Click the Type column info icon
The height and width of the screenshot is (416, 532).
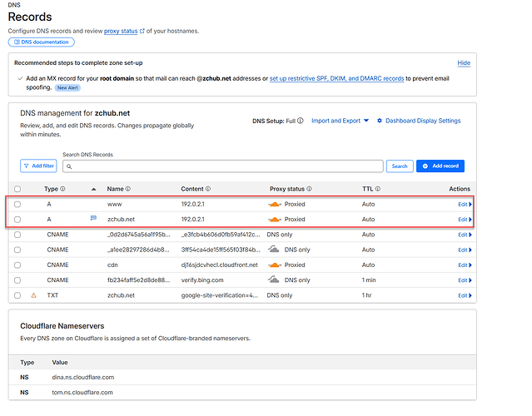click(x=62, y=189)
